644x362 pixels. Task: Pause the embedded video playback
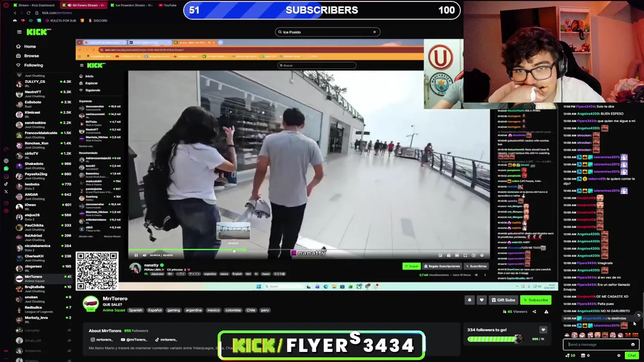pos(136,255)
